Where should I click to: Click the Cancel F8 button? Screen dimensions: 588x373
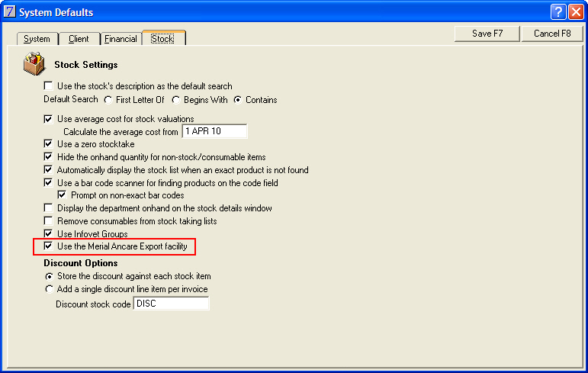point(552,34)
